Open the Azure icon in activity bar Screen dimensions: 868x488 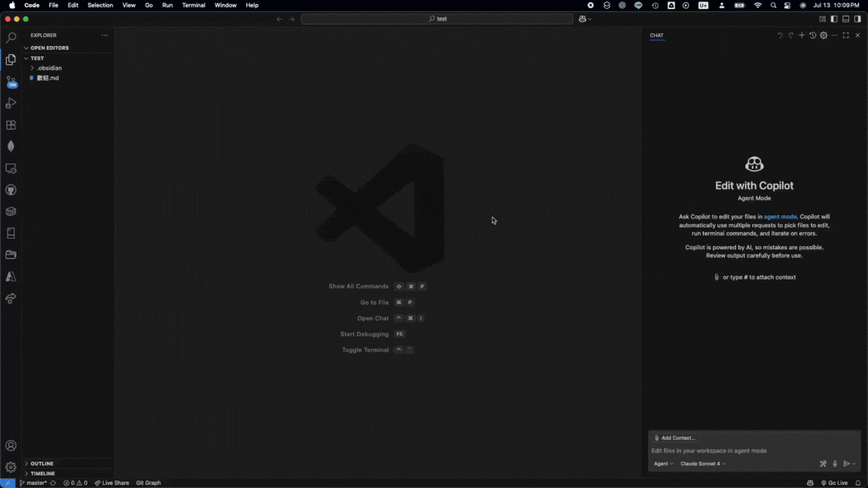(11, 276)
